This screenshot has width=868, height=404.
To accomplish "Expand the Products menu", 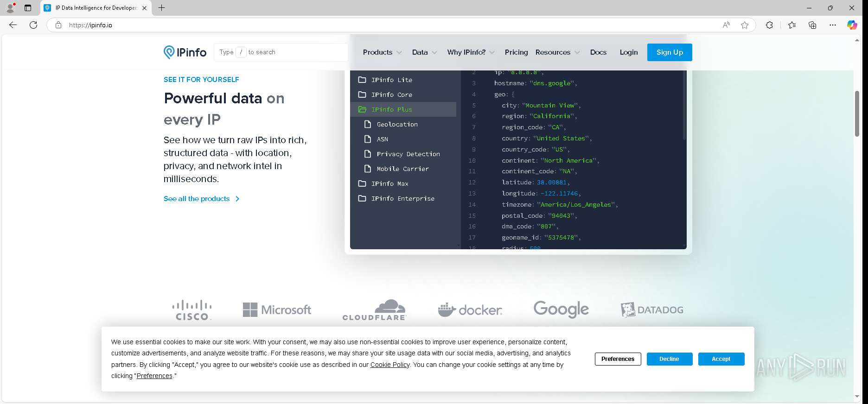I will 382,52.
